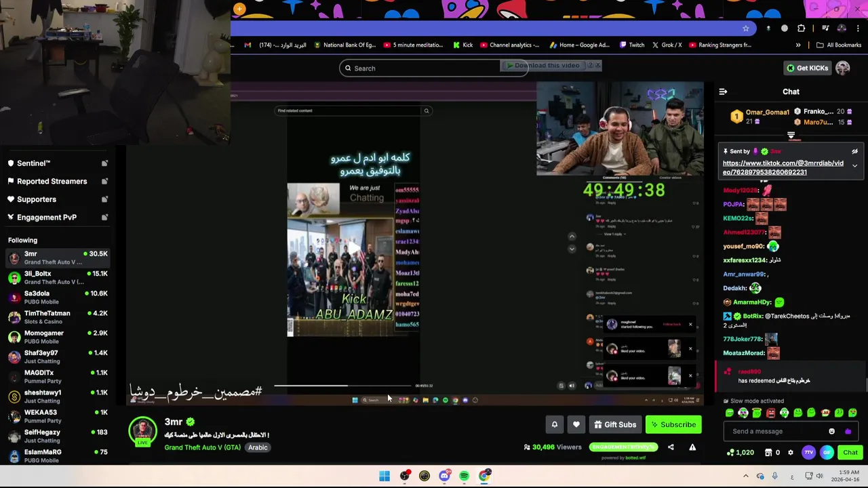Show hidden system tray icons
Image resolution: width=868 pixels, height=488 pixels.
click(x=745, y=476)
